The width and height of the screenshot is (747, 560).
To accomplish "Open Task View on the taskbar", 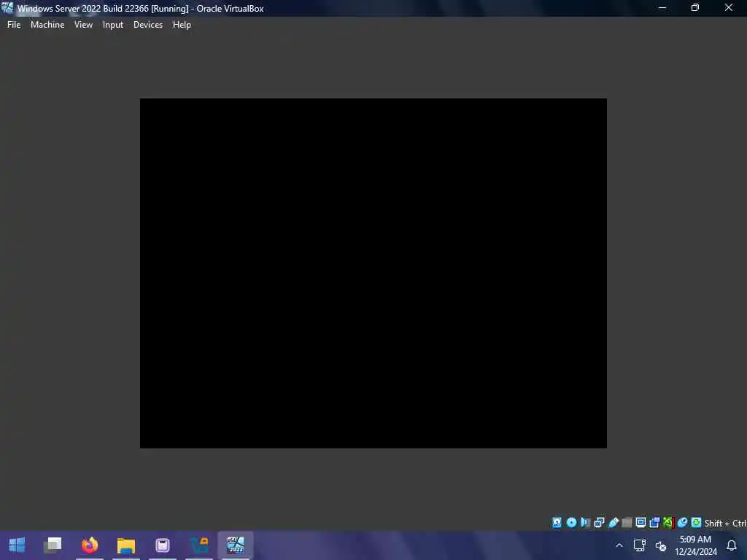I will (x=53, y=545).
